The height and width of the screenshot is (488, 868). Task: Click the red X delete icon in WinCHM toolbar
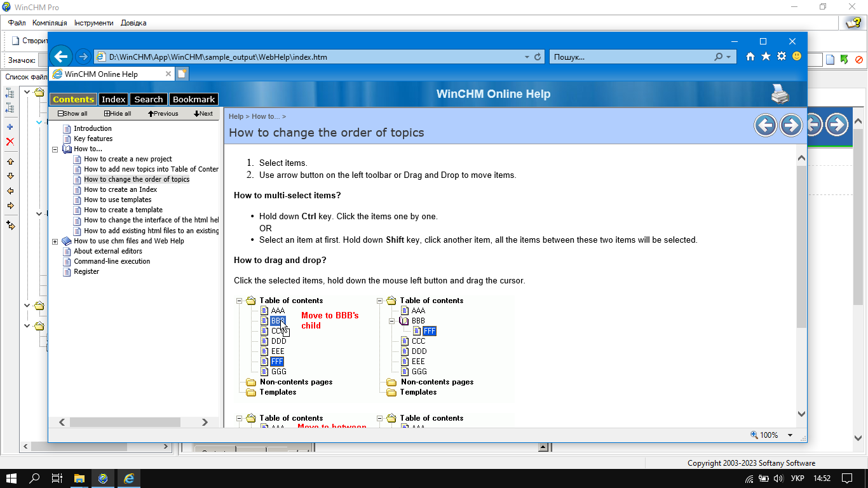(10, 142)
